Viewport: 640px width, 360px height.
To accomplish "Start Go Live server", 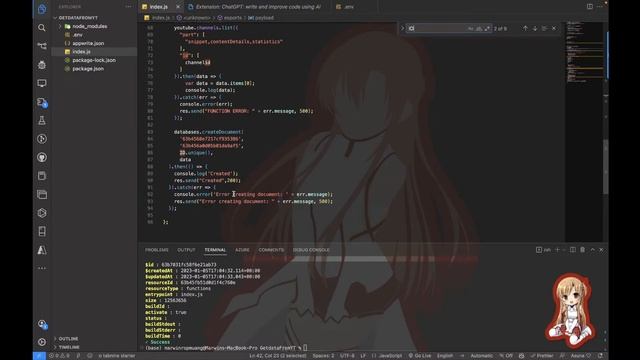I will tap(420, 356).
